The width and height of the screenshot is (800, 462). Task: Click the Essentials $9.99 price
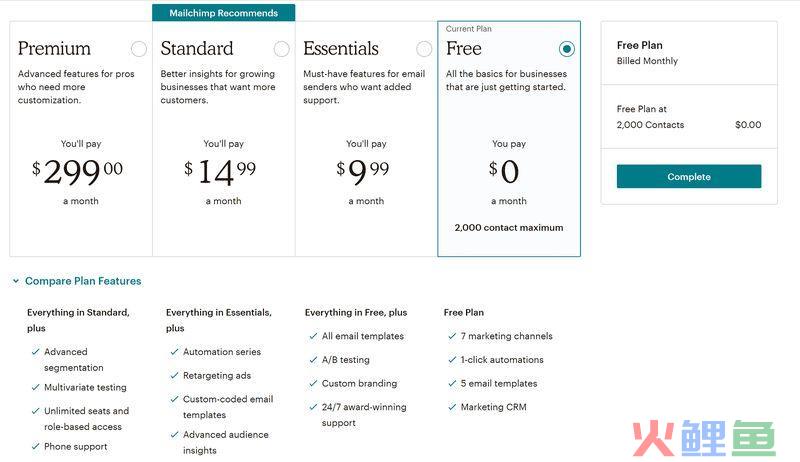(x=363, y=172)
